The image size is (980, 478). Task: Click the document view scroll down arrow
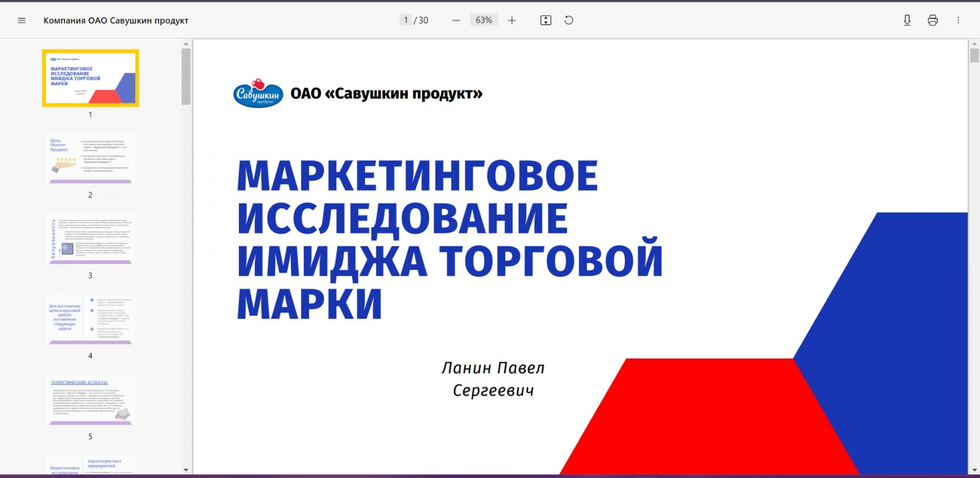974,470
